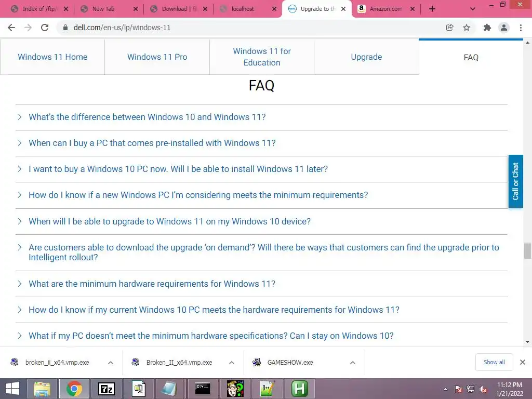Select the FAQ section tab

pyautogui.click(x=471, y=57)
